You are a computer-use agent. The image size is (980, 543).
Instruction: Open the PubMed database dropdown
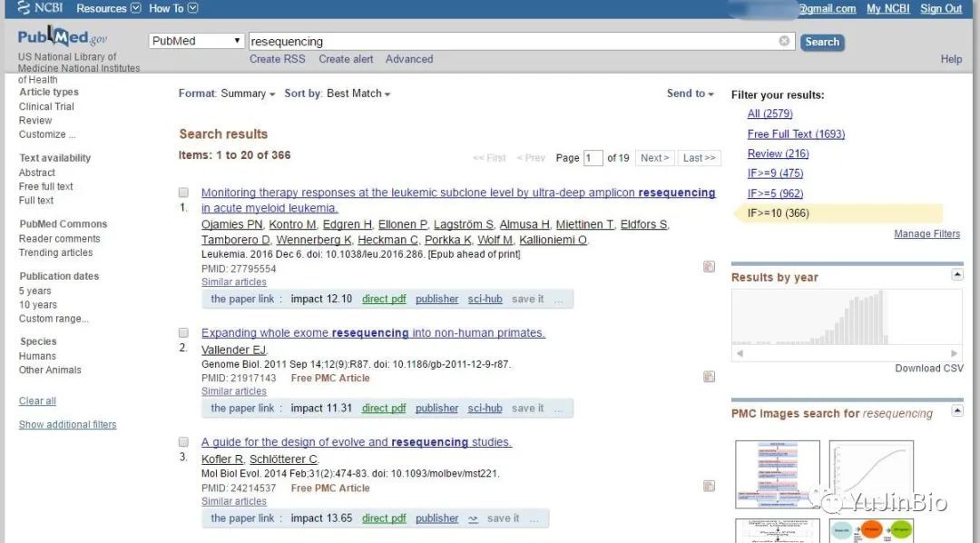coord(196,41)
